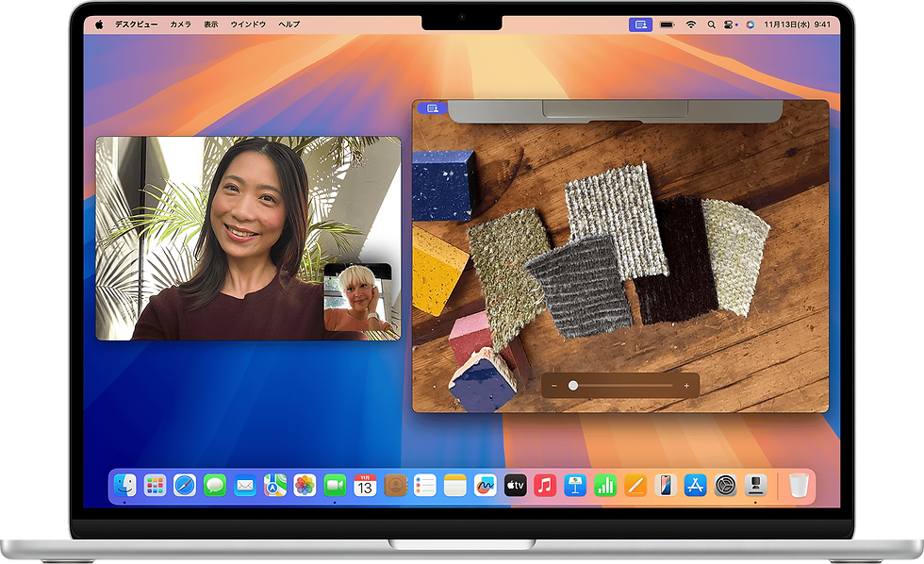This screenshot has height=564, width=924.
Task: Click the Desk View zoom slider handle
Action: tap(573, 386)
